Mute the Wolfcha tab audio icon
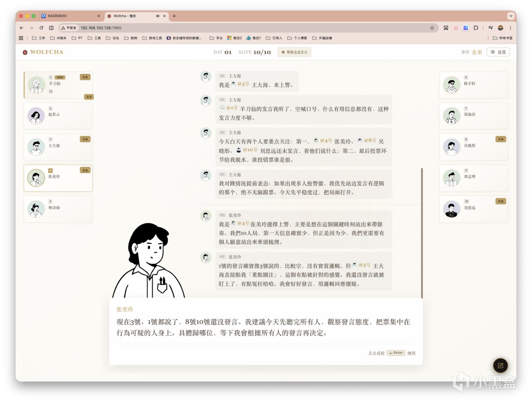The height and width of the screenshot is (402, 532). [x=158, y=16]
